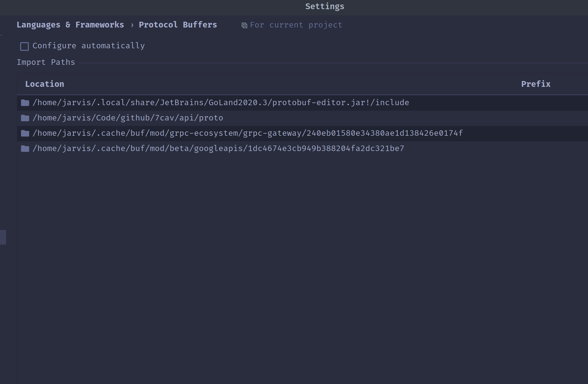This screenshot has width=588, height=384.
Task: Click the folder icon beside the protobuf-editor.jar include path
Action: (24, 102)
